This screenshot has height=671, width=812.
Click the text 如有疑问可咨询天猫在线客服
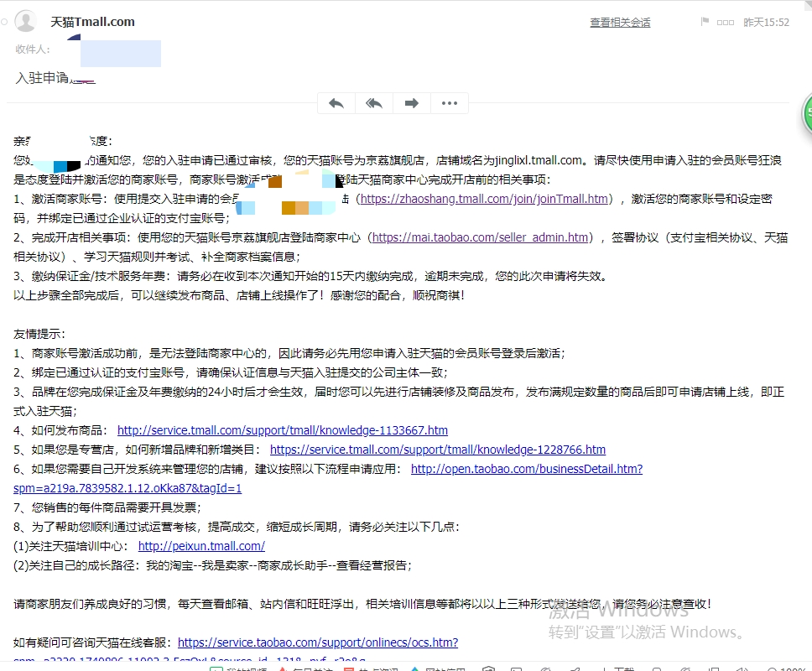pyautogui.click(x=92, y=642)
